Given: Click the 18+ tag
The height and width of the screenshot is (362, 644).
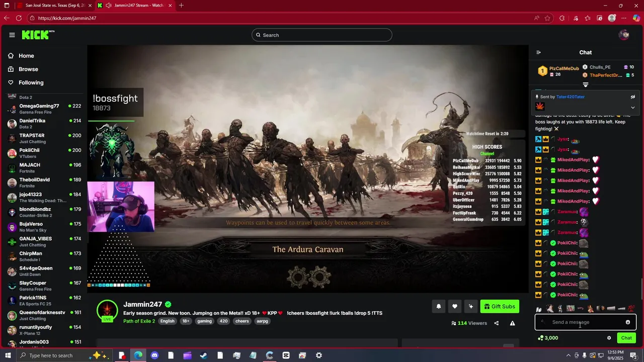Looking at the screenshot, I should (186, 321).
